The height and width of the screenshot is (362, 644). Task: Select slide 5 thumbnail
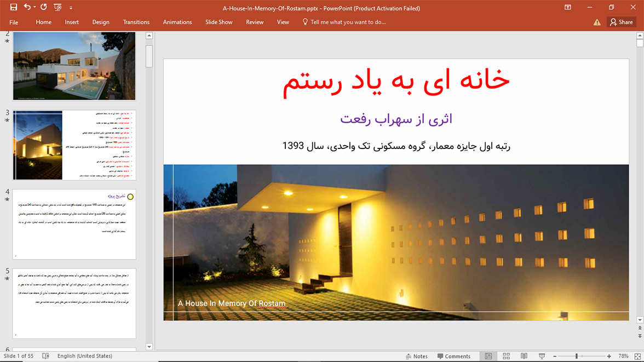coord(74,303)
